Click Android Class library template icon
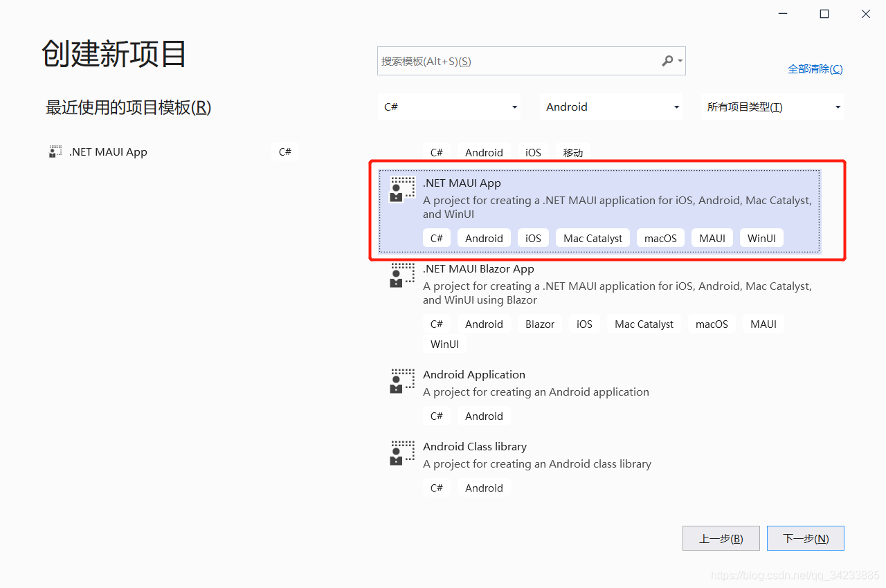The image size is (886, 588). pyautogui.click(x=402, y=453)
